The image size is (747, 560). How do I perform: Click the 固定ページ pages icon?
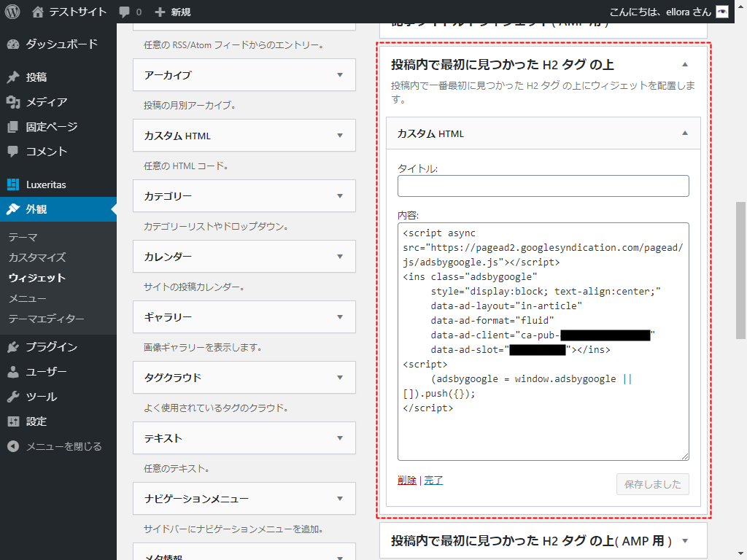click(13, 127)
